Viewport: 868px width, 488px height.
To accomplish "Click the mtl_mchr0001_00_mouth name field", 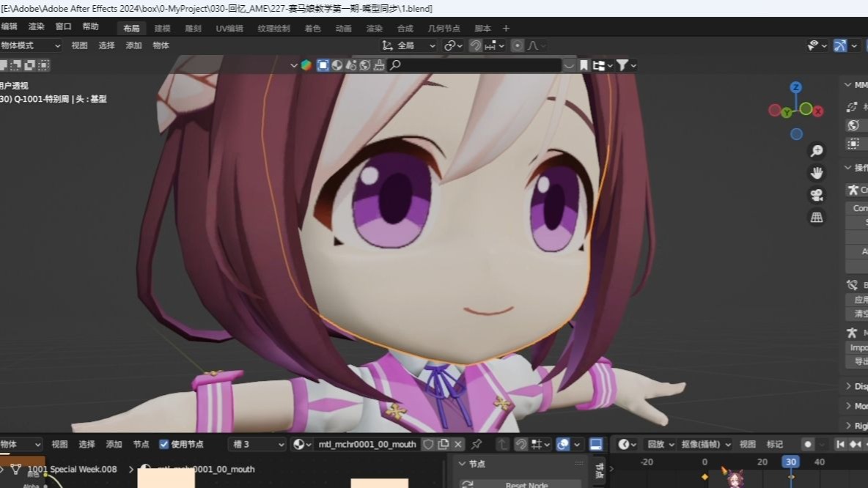I will pos(367,444).
